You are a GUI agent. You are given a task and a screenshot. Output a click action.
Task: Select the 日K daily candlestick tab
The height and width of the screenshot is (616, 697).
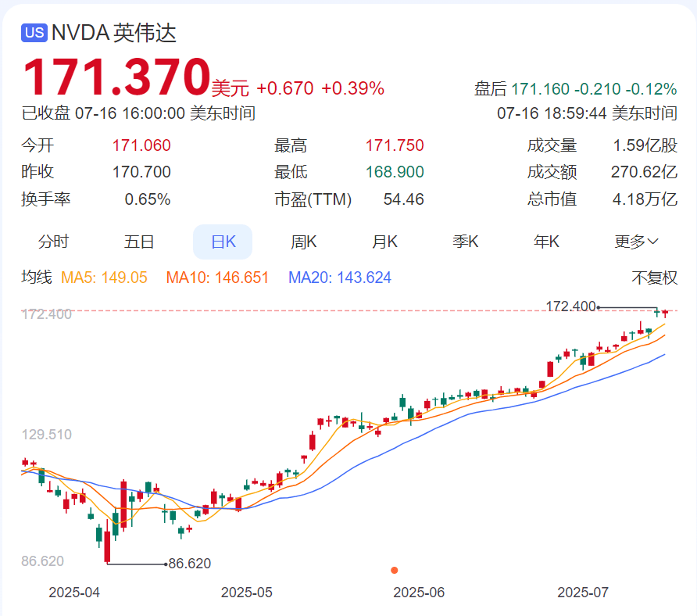coord(223,242)
